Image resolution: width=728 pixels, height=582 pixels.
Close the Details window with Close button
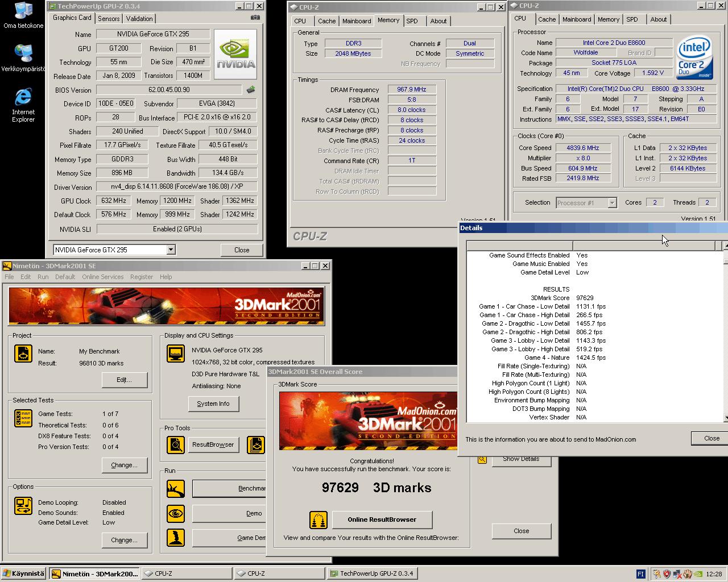point(711,438)
